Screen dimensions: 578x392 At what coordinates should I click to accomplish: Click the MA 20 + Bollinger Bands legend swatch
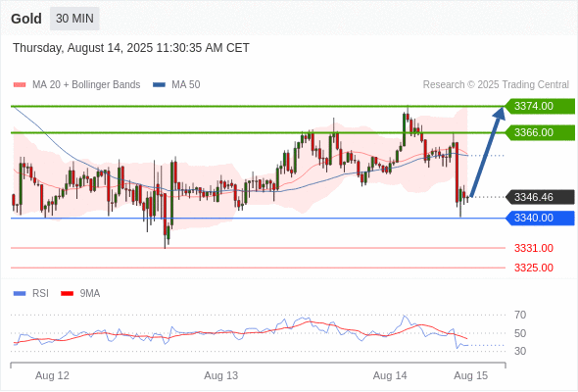[x=20, y=85]
